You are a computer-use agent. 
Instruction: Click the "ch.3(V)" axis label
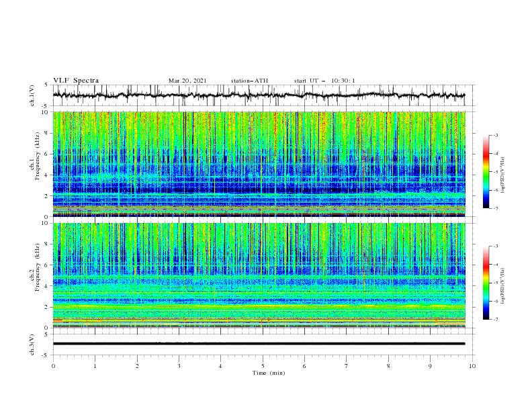32,345
